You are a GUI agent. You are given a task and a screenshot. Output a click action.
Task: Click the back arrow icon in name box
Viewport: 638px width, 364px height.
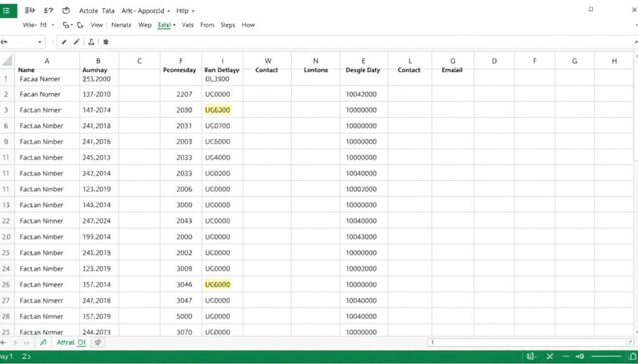tap(4, 42)
